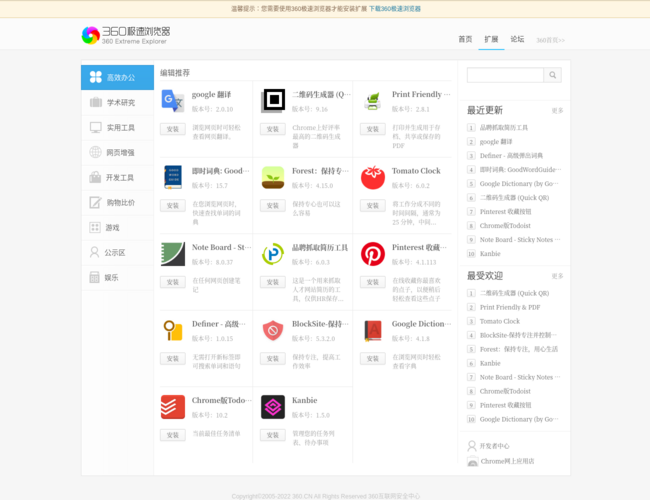Click the search magnifier button
650x500 pixels.
(553, 75)
